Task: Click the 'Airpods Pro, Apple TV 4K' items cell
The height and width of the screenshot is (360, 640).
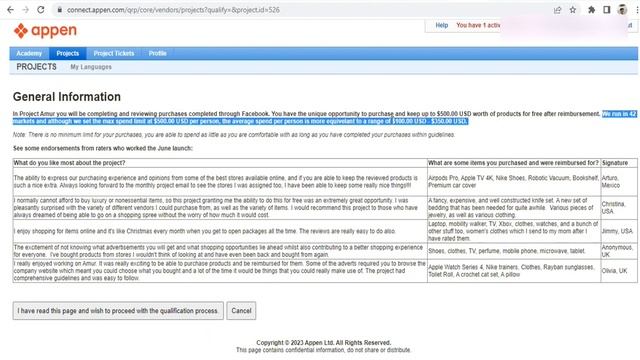Action: [514, 182]
